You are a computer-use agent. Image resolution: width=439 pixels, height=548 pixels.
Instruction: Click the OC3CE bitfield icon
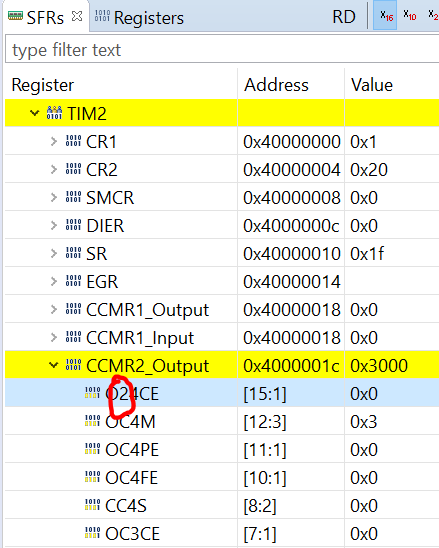93,532
